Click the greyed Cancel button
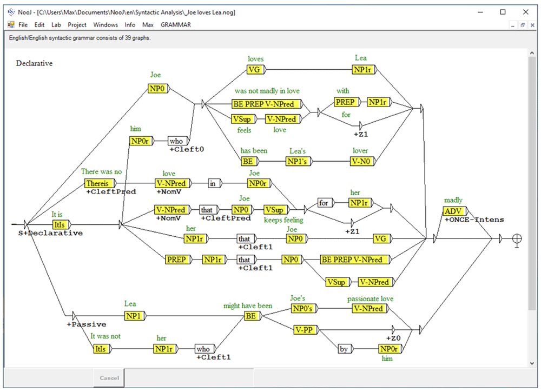 pos(109,378)
